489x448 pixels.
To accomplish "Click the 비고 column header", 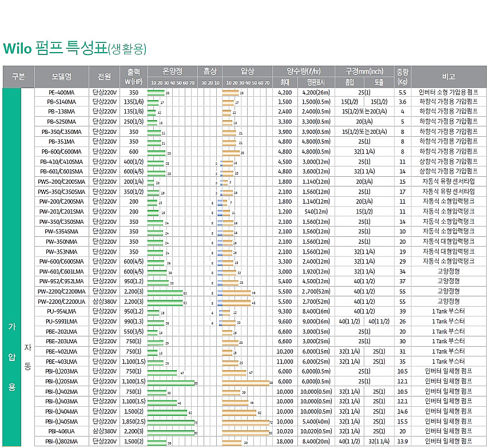I will (x=448, y=77).
